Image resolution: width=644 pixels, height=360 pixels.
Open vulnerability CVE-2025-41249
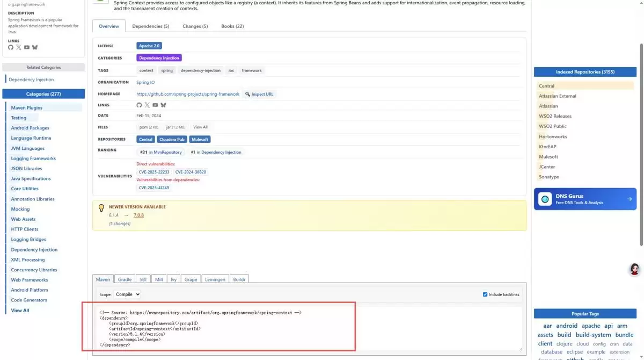tap(154, 188)
